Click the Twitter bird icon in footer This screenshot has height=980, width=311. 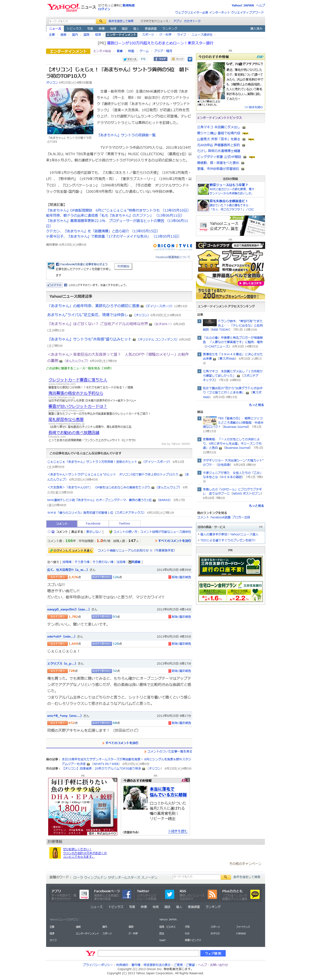point(170,894)
